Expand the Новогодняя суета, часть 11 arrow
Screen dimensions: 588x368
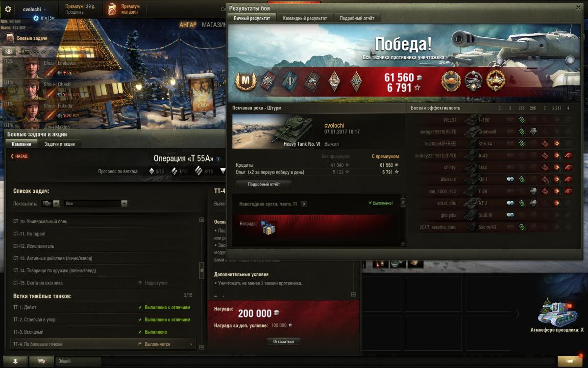click(x=304, y=204)
